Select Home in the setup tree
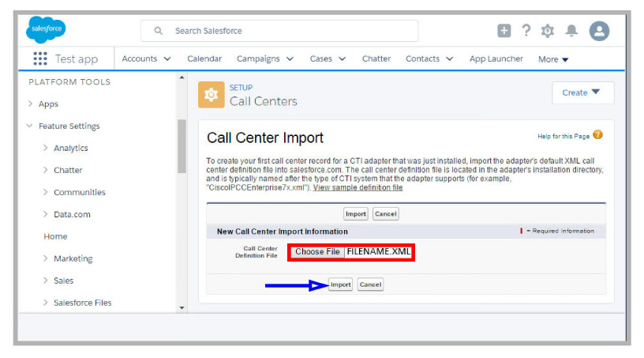This screenshot has height=358, width=644. [55, 236]
